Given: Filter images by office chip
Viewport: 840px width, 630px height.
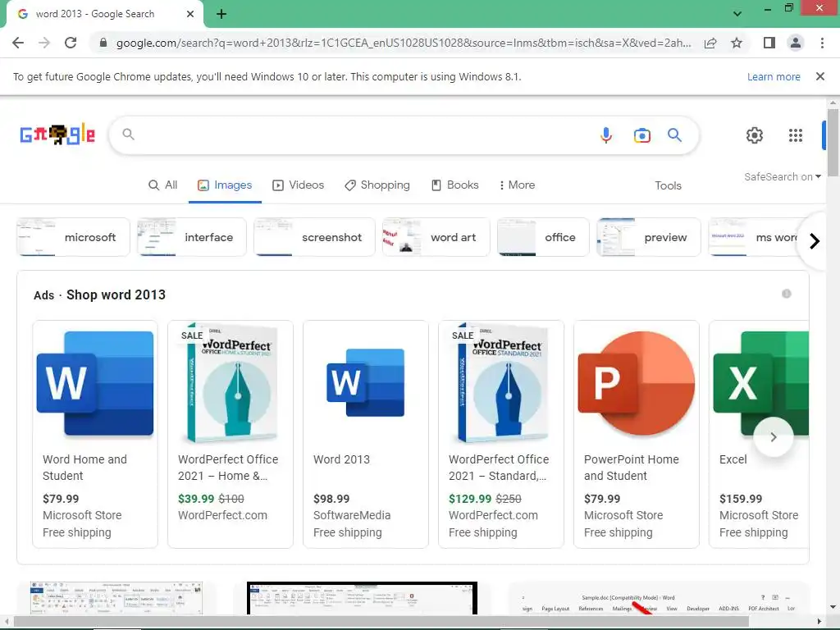Looking at the screenshot, I should coord(543,237).
